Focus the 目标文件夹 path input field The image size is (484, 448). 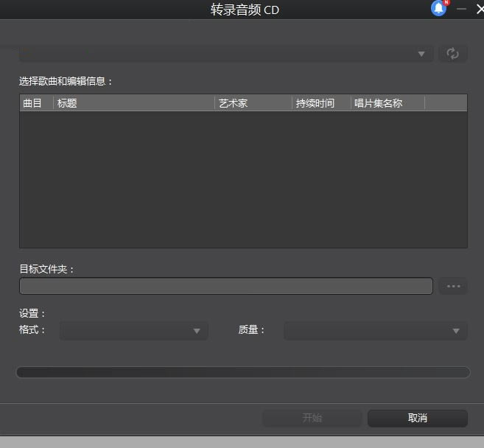click(x=225, y=286)
